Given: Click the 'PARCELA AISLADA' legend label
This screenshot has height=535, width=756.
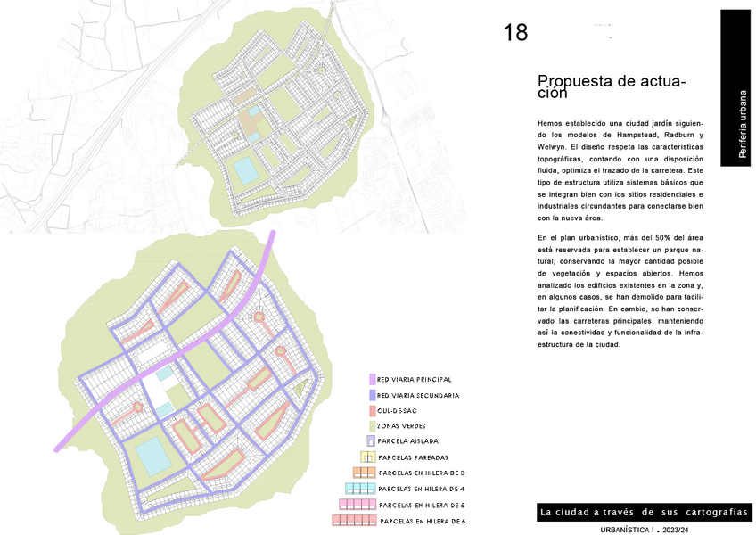Looking at the screenshot, I should point(408,440).
